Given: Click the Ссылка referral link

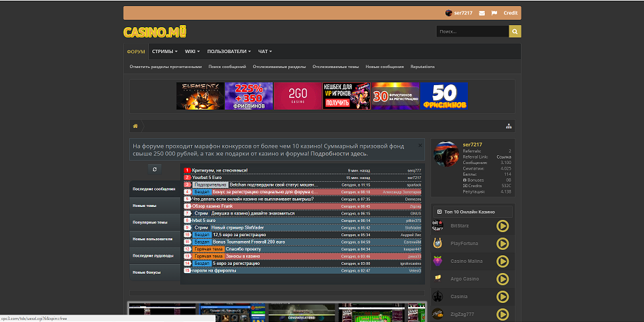Looking at the screenshot, I should [x=503, y=157].
